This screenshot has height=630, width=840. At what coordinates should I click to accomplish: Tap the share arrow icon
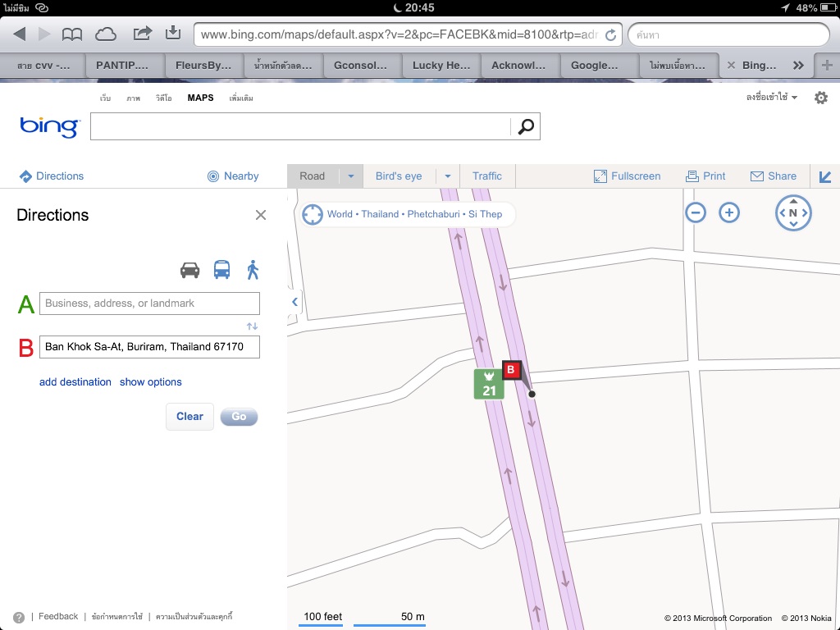(142, 34)
